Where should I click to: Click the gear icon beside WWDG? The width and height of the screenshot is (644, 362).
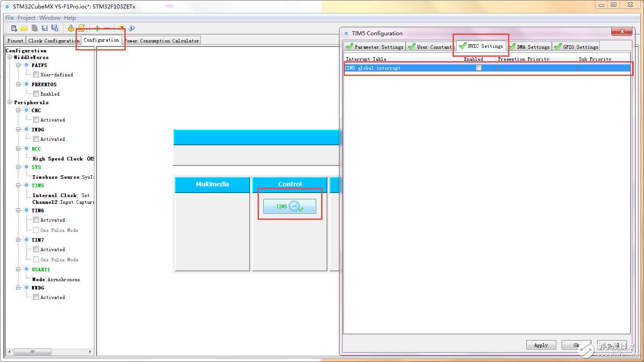click(x=26, y=287)
